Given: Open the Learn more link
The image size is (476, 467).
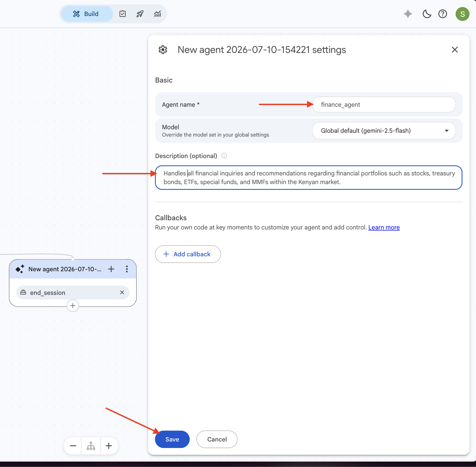Looking at the screenshot, I should 384,227.
